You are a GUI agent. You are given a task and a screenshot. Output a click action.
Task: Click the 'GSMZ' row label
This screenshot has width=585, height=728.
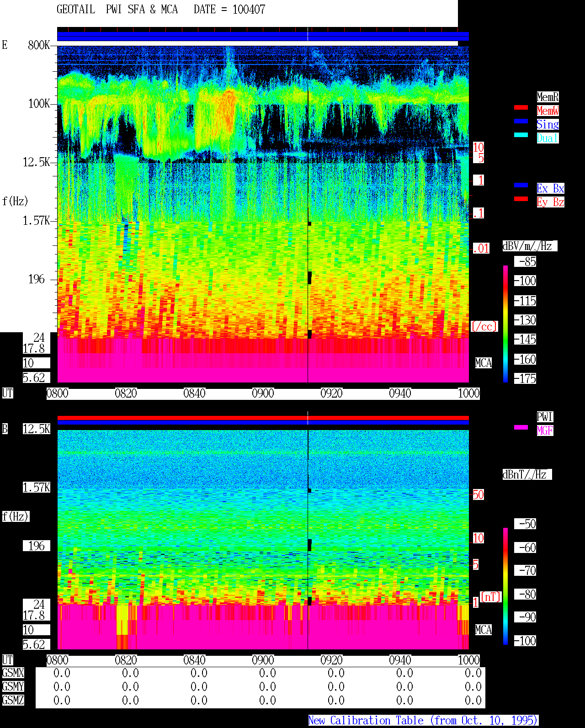coord(13,701)
